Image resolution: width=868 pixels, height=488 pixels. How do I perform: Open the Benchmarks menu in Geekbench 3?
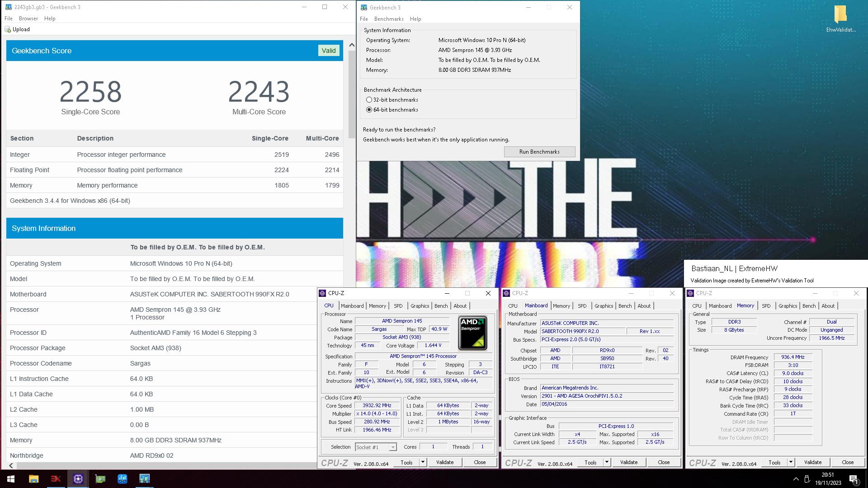point(389,19)
